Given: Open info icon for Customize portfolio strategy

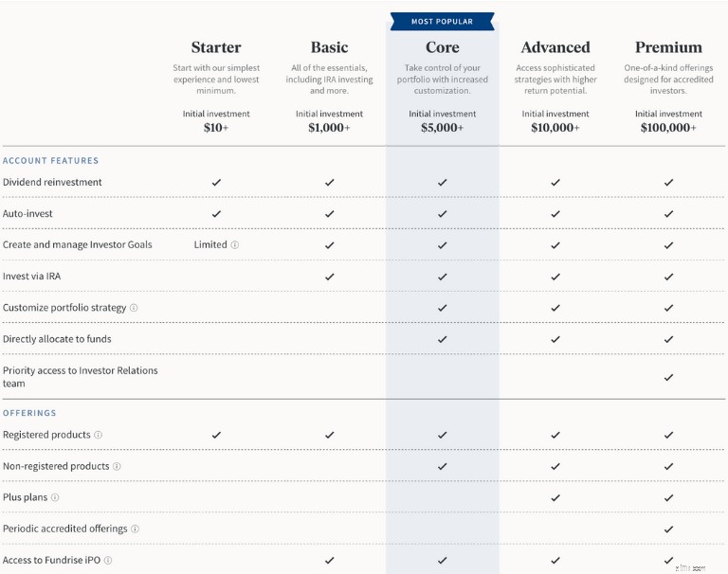Looking at the screenshot, I should coord(134,308).
